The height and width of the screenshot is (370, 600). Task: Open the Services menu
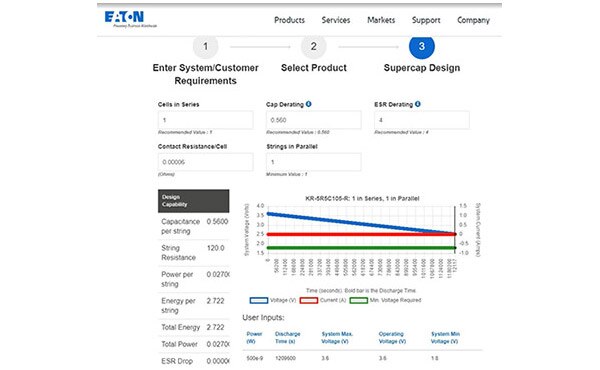(x=336, y=20)
